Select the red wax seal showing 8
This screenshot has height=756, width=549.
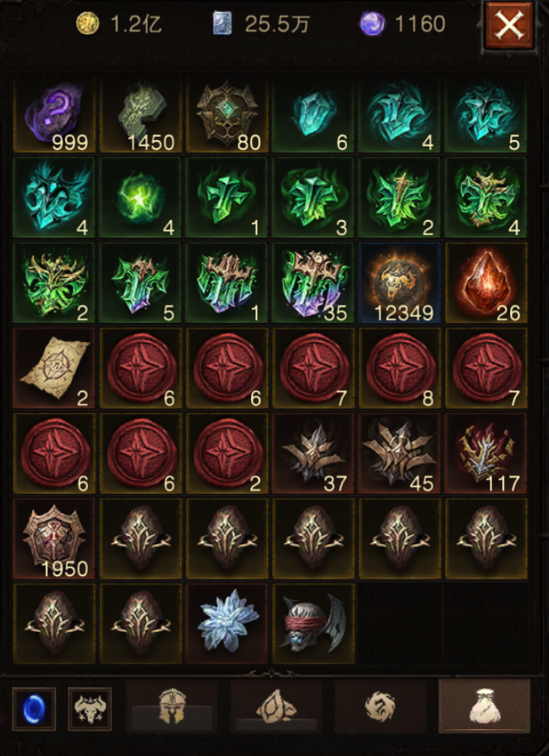point(399,368)
